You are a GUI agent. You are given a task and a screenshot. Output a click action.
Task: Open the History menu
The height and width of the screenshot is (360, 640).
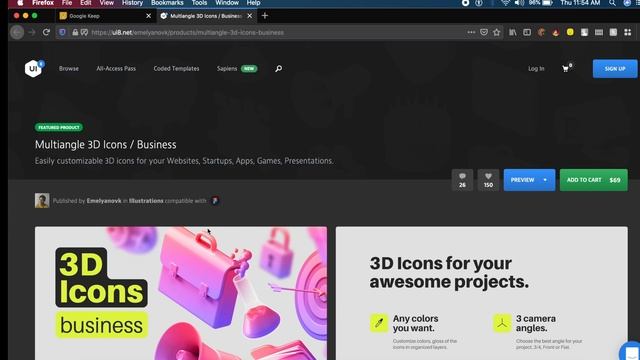[x=132, y=3]
